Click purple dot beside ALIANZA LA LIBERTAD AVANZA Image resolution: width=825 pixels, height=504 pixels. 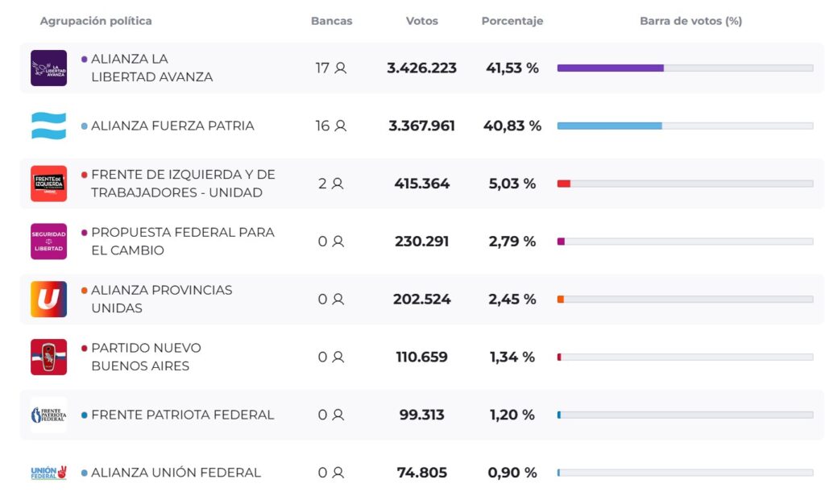click(x=85, y=59)
